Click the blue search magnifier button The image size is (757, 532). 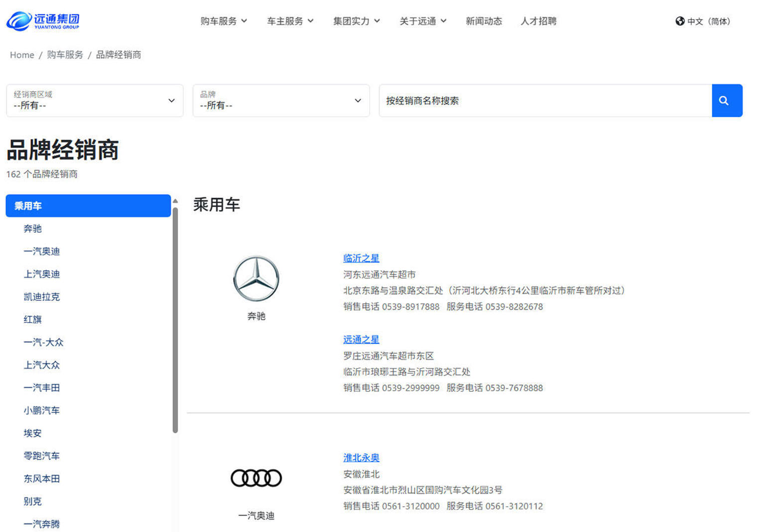727,101
